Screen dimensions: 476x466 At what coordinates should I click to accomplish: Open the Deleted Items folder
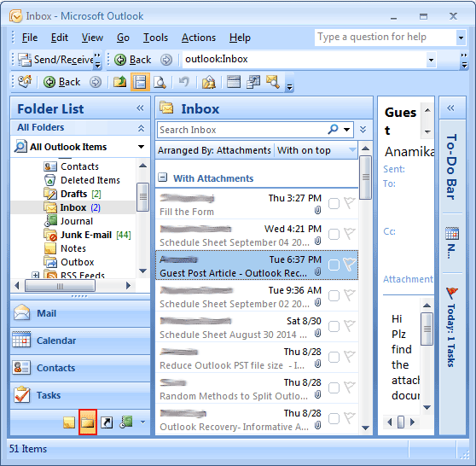90,180
